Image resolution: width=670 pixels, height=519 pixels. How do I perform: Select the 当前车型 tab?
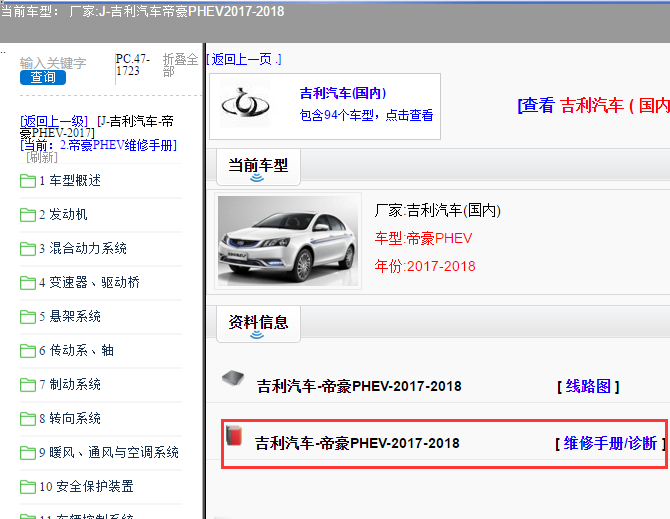pos(258,167)
